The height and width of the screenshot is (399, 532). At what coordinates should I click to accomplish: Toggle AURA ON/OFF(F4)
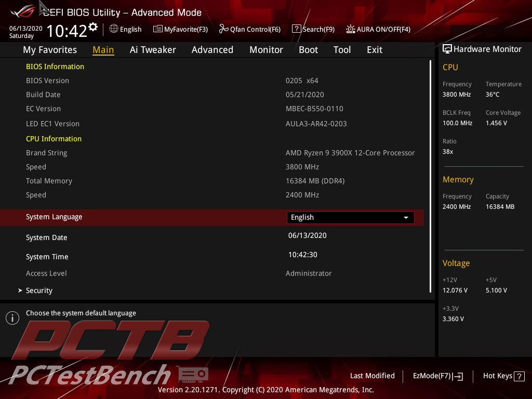click(378, 29)
